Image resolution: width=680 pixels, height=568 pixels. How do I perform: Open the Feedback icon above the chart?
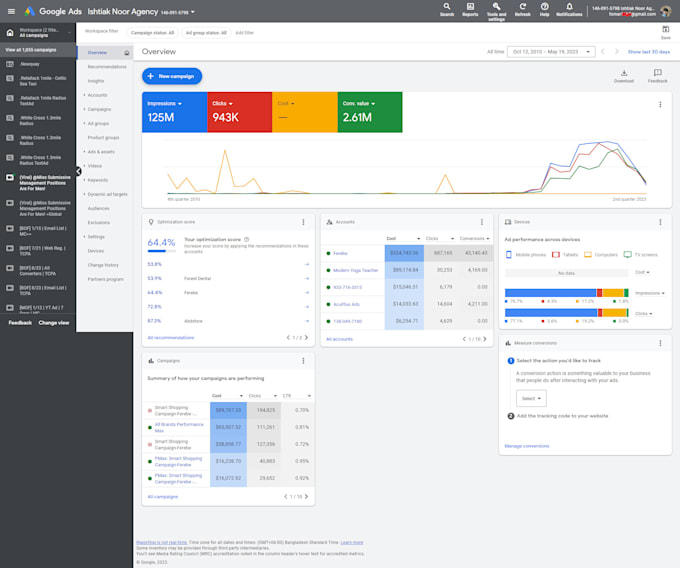(657, 75)
